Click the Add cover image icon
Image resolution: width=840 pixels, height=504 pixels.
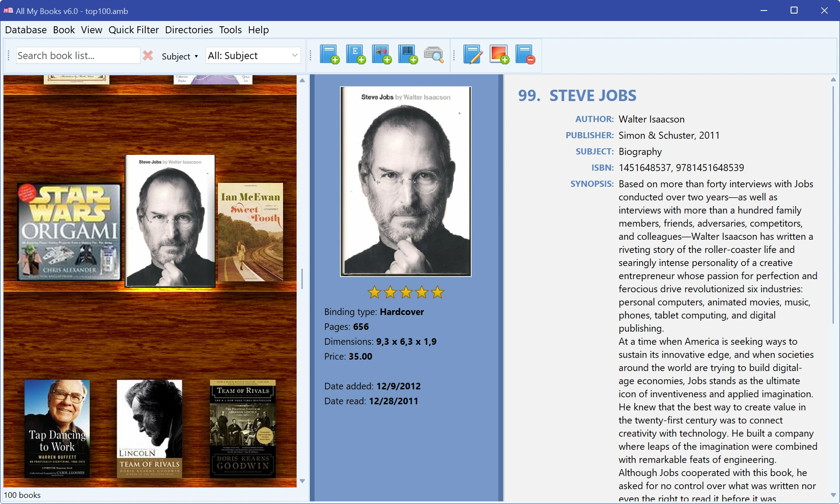point(499,55)
